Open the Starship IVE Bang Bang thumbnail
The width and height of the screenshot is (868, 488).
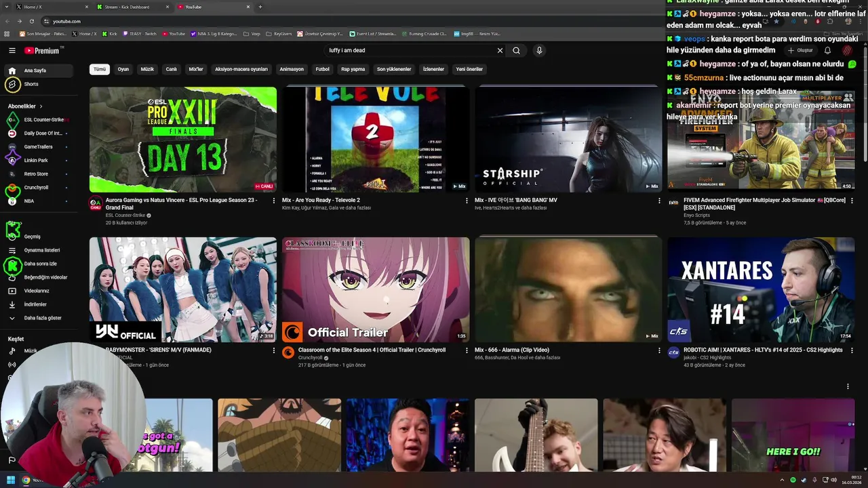pyautogui.click(x=568, y=139)
